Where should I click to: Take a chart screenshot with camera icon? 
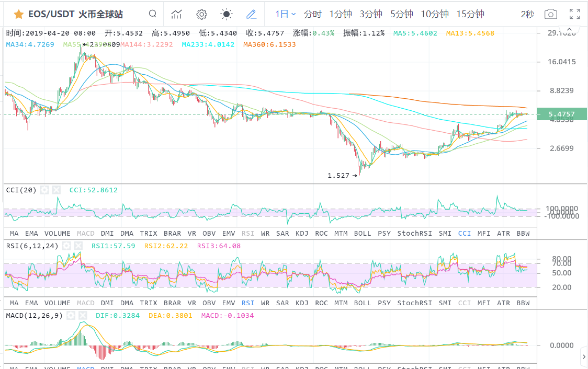(x=550, y=14)
